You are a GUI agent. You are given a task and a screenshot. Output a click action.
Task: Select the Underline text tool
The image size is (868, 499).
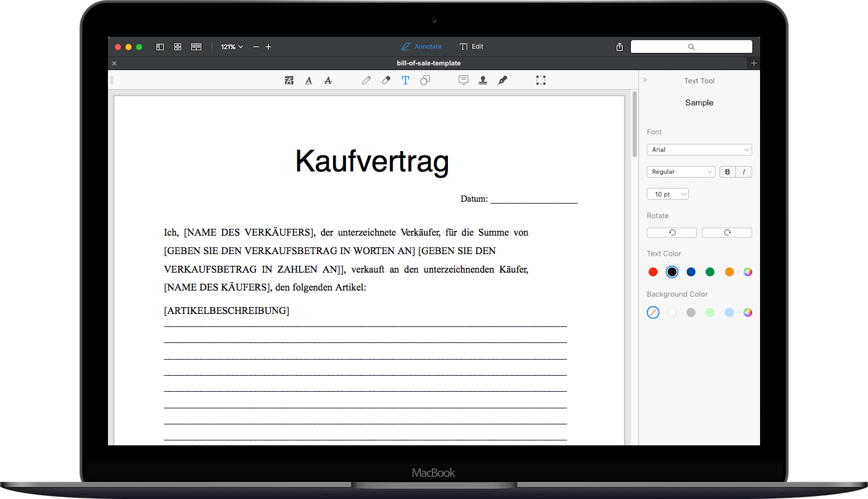308,80
